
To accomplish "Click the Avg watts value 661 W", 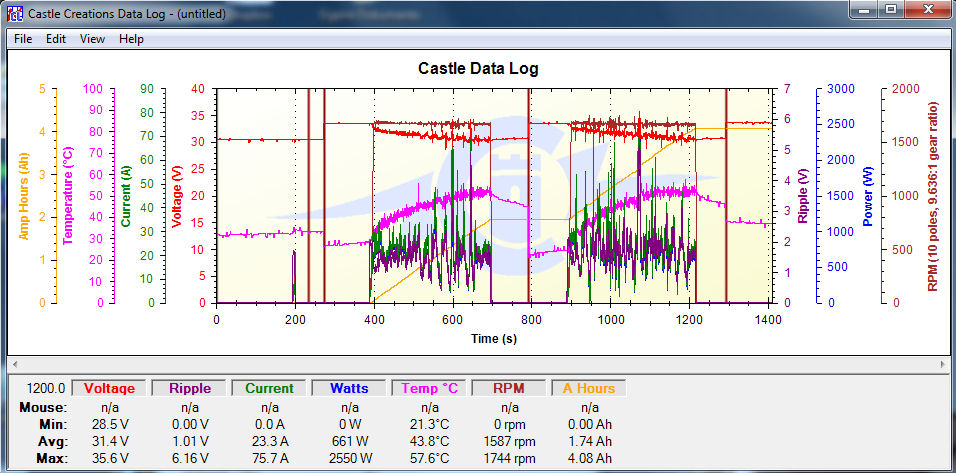I will [349, 441].
